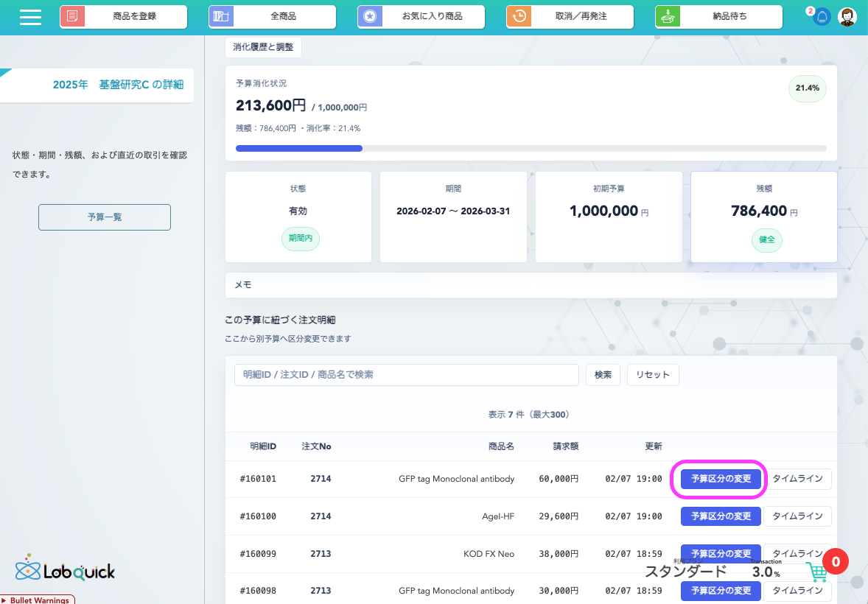The width and height of the screenshot is (868, 604).
Task: Click the 商品を登録 document icon
Action: 71,17
